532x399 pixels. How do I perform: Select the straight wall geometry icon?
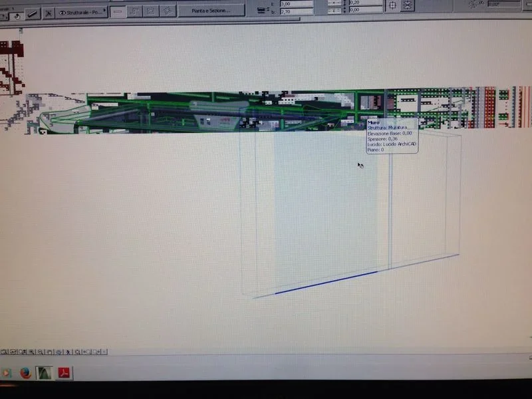[117, 11]
